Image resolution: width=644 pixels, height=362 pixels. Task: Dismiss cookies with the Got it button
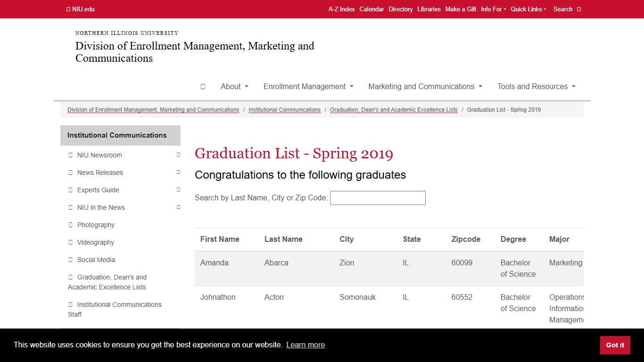pos(615,345)
